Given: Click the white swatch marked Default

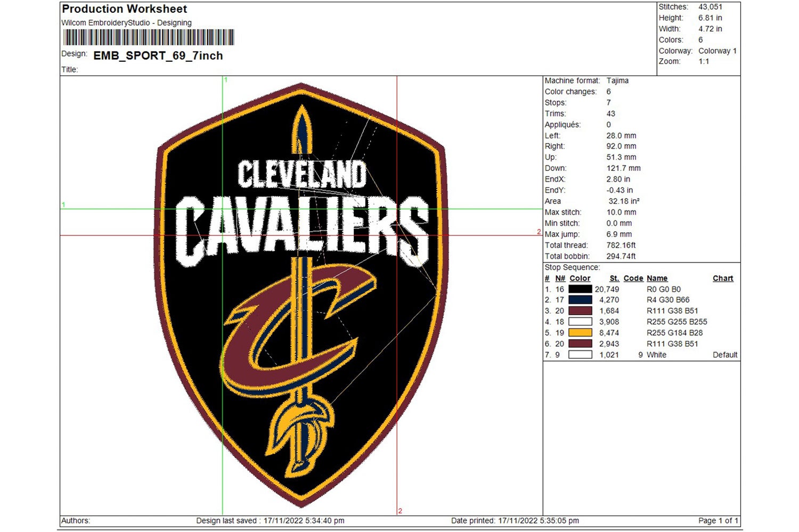Looking at the screenshot, I should pos(581,355).
